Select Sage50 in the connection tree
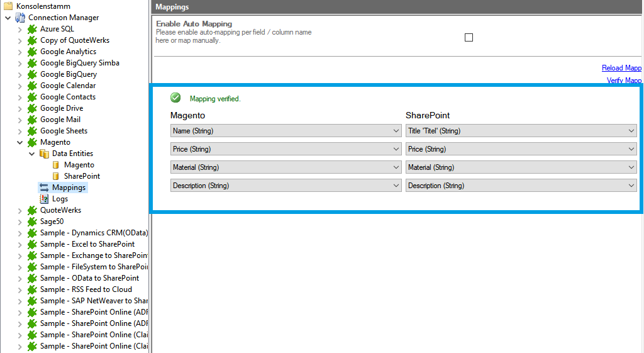This screenshot has width=644, height=353. tap(52, 221)
